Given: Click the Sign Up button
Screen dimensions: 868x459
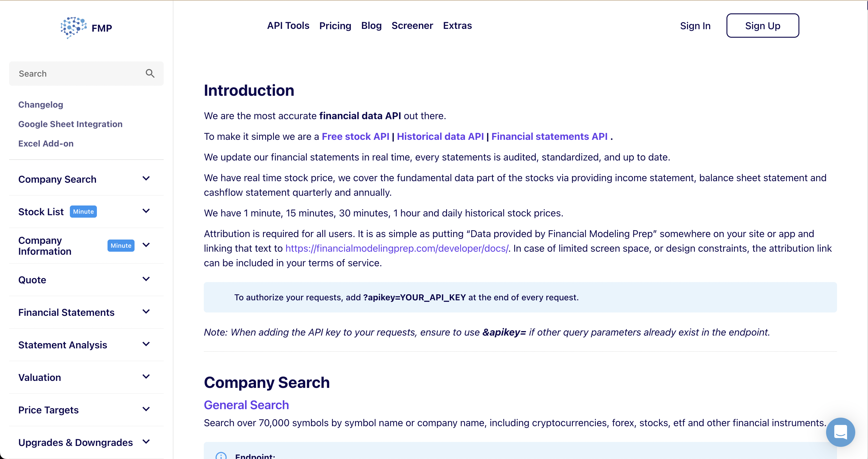Looking at the screenshot, I should (762, 25).
